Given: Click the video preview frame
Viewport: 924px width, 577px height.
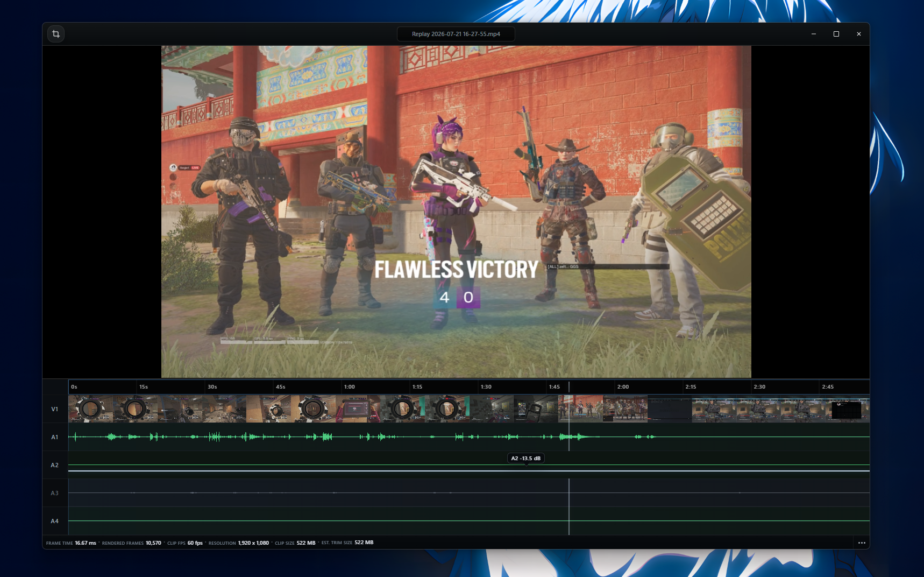Looking at the screenshot, I should pos(456,212).
